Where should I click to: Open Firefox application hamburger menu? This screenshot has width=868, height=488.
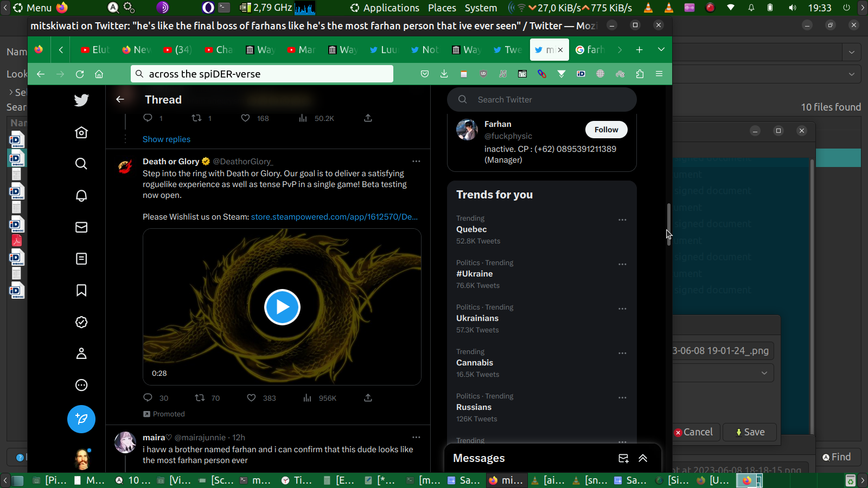[x=659, y=74]
